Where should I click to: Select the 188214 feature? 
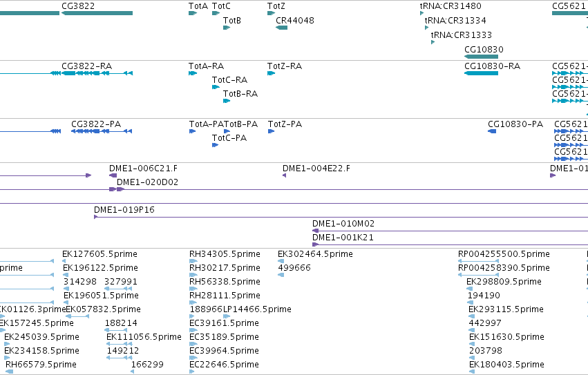(116, 330)
